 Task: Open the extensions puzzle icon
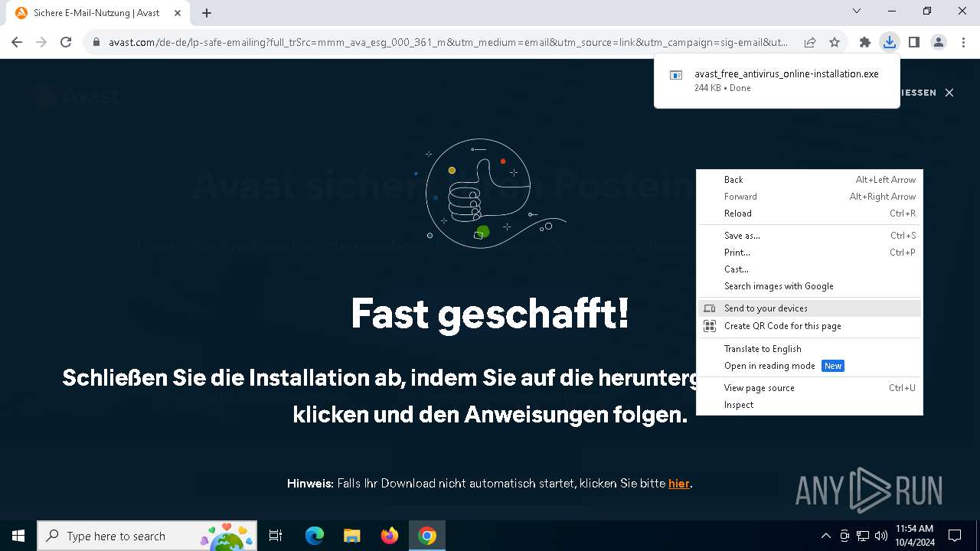tap(865, 43)
